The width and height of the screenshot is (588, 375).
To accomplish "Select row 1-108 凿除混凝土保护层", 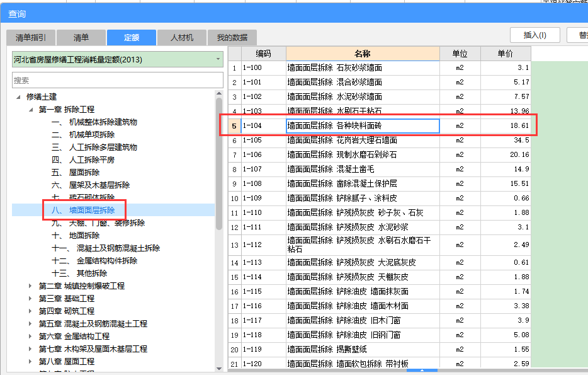I will click(x=380, y=184).
